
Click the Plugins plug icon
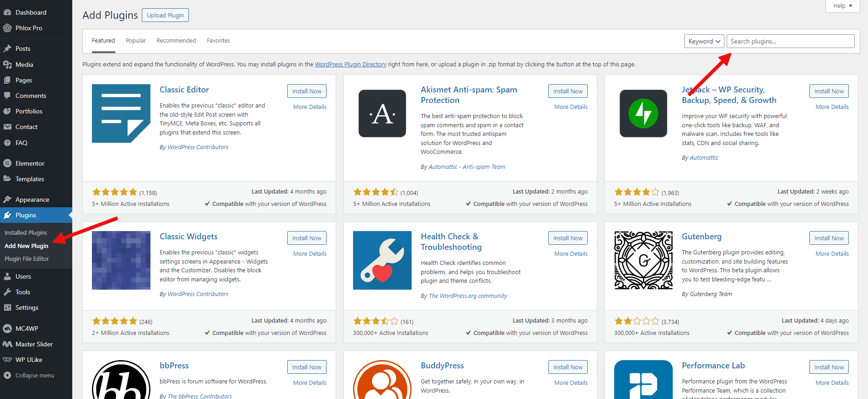click(7, 215)
